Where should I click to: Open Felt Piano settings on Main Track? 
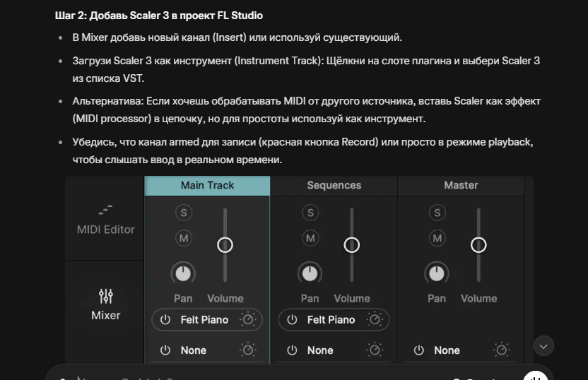[x=248, y=320]
